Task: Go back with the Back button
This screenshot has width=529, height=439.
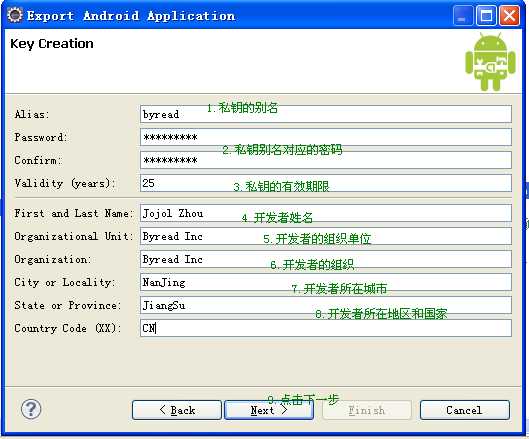Action: (177, 410)
